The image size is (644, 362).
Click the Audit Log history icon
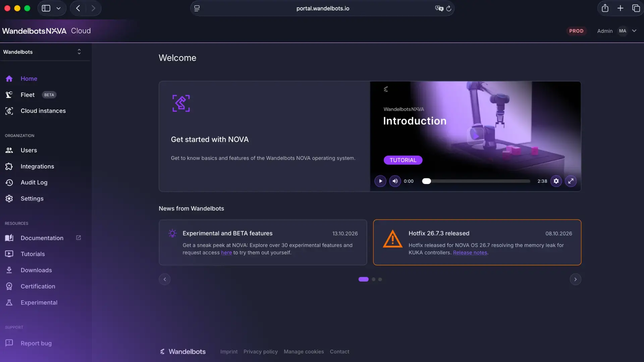[9, 183]
